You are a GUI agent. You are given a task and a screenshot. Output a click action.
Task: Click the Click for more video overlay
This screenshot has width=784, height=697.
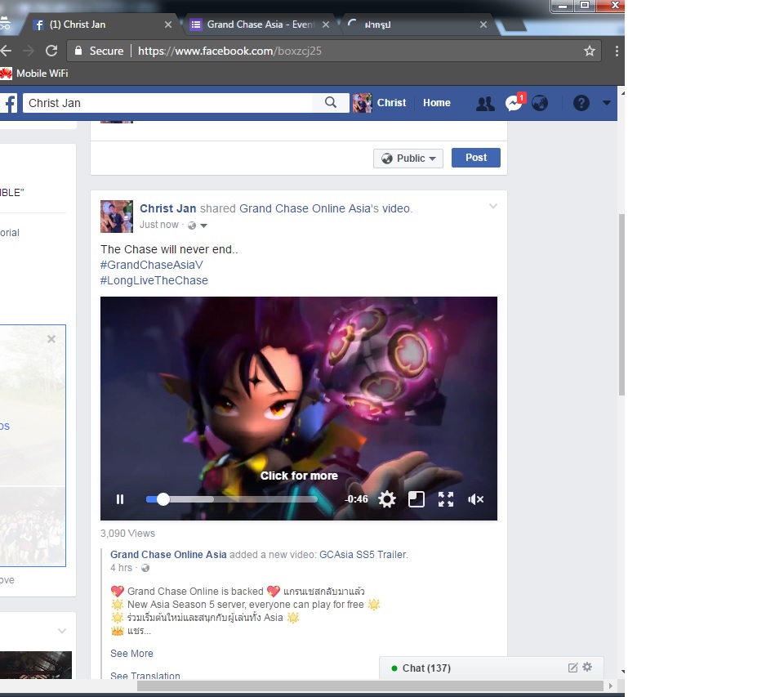(299, 476)
